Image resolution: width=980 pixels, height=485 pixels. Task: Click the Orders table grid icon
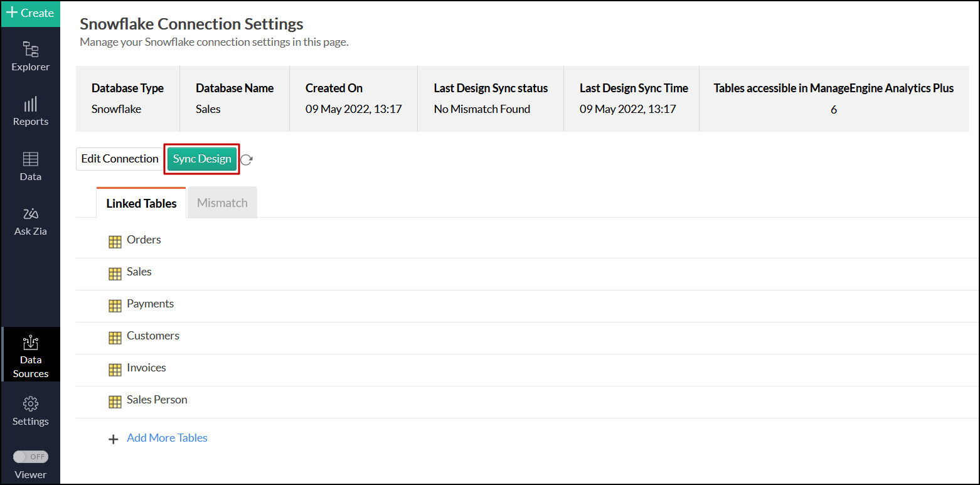(x=115, y=242)
